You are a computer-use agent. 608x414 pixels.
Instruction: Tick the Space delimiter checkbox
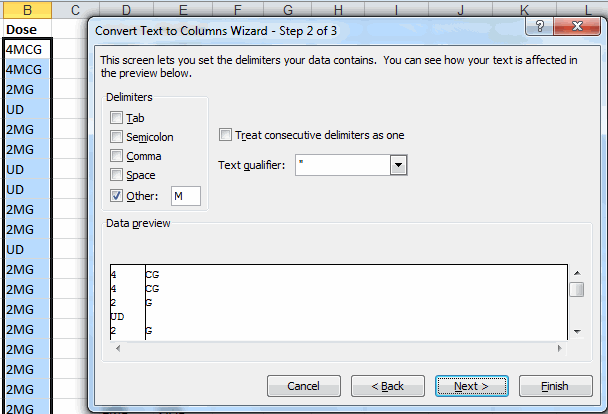click(118, 175)
